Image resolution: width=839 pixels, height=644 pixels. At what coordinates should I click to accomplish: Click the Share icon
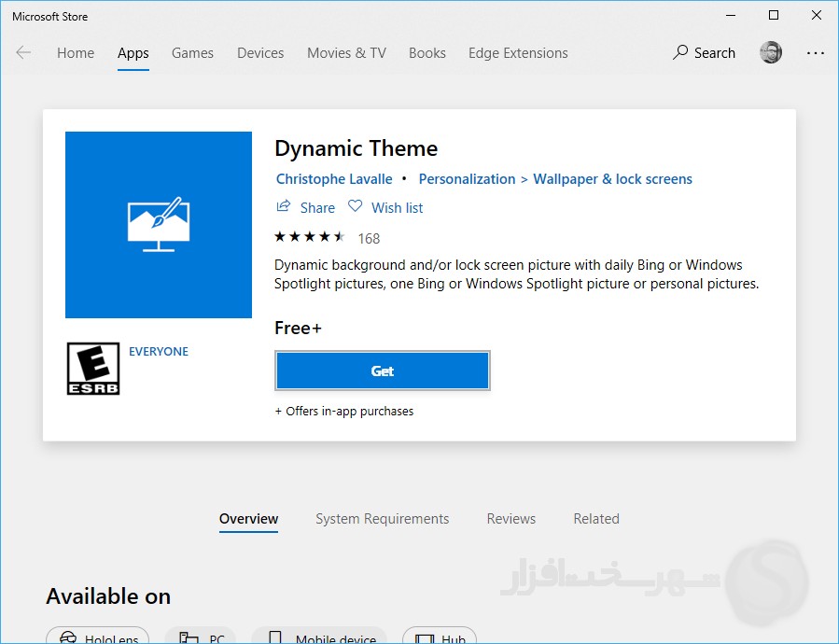(284, 207)
